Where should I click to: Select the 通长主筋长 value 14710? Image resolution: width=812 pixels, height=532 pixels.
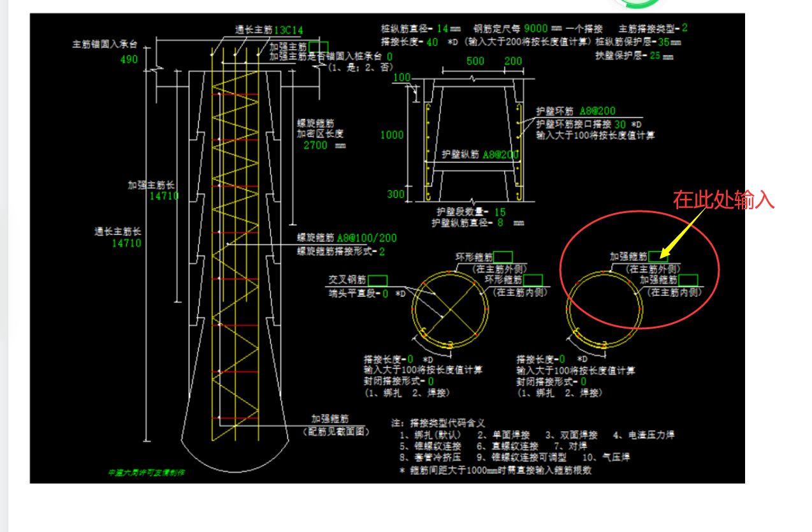pos(127,243)
